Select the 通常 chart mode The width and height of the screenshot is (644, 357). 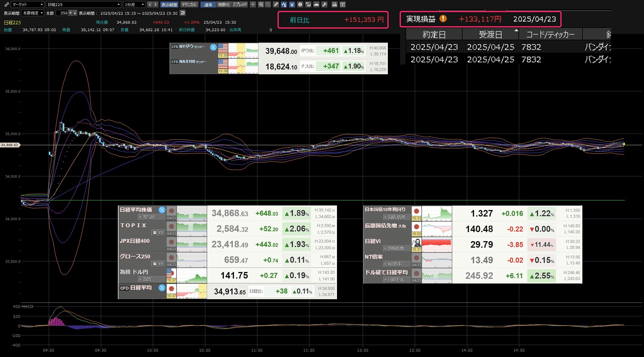point(208,4)
